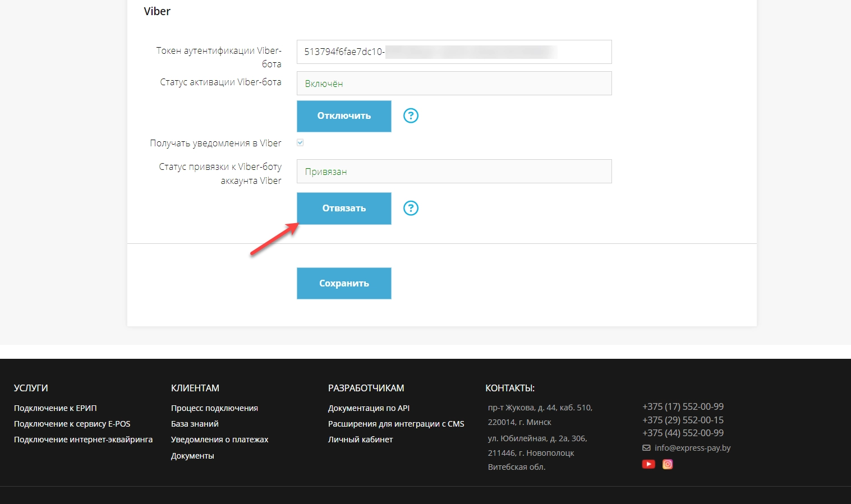The width and height of the screenshot is (851, 504).
Task: Click the РАЗРАБОТЧИКАМ footer heading
Action: coord(366,388)
